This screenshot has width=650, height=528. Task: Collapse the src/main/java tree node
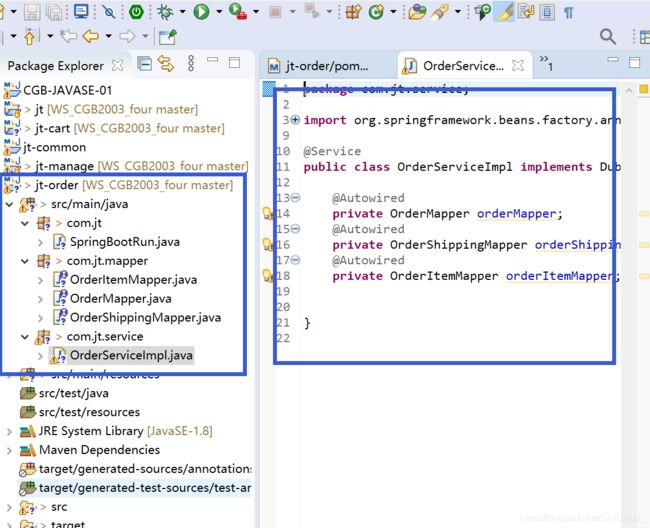[x=10, y=204]
